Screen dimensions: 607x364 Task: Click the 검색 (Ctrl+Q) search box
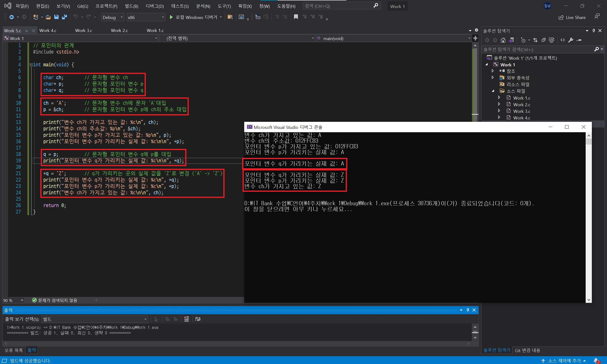(339, 6)
